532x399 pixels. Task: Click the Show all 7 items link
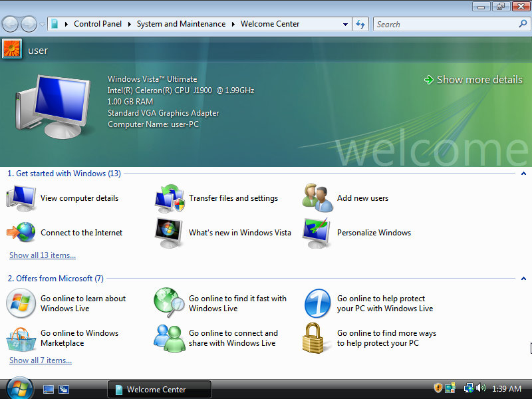click(41, 360)
